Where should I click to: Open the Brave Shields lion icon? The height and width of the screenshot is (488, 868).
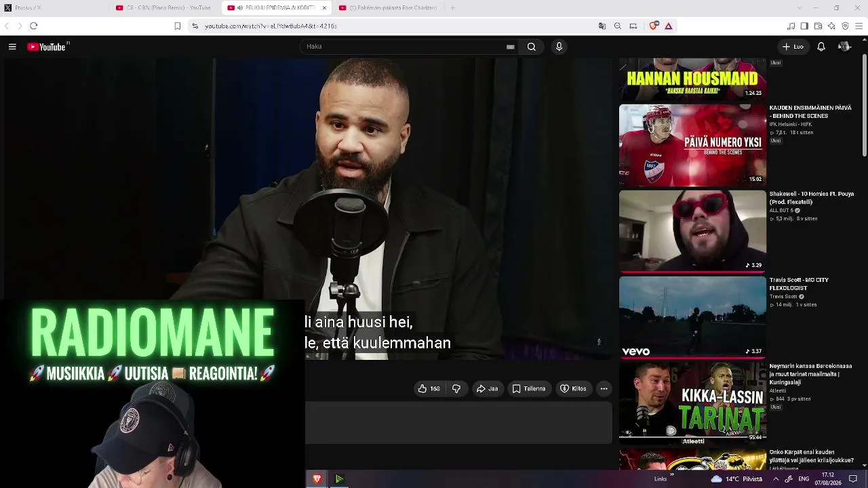(x=654, y=26)
